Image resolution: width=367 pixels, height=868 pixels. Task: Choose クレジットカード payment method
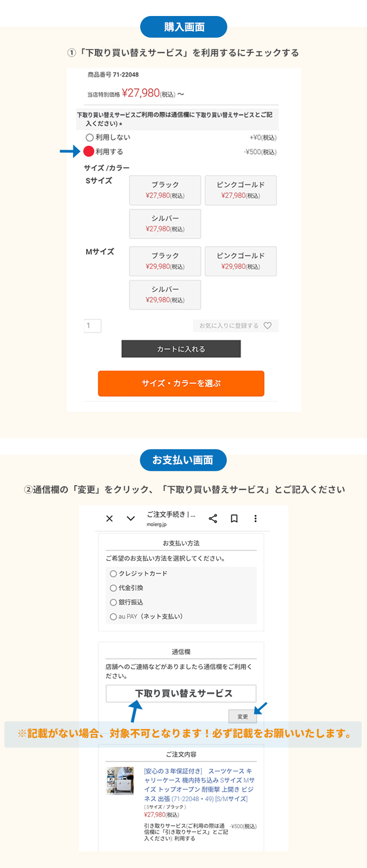pos(113,574)
